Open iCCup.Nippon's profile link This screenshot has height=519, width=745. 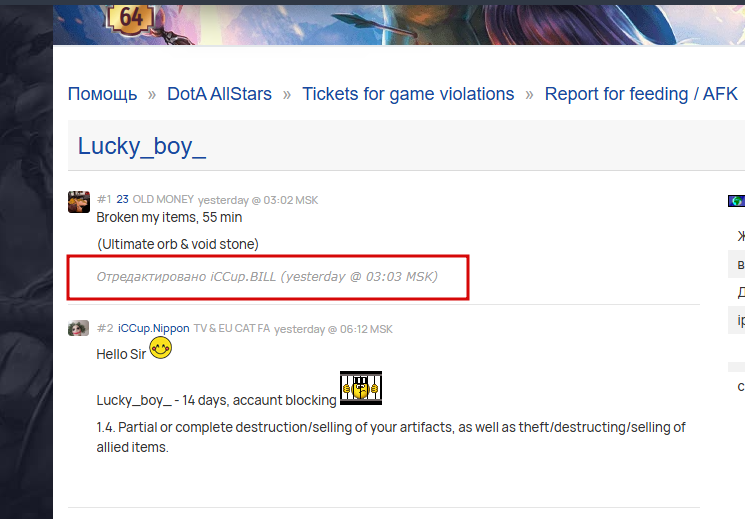153,328
